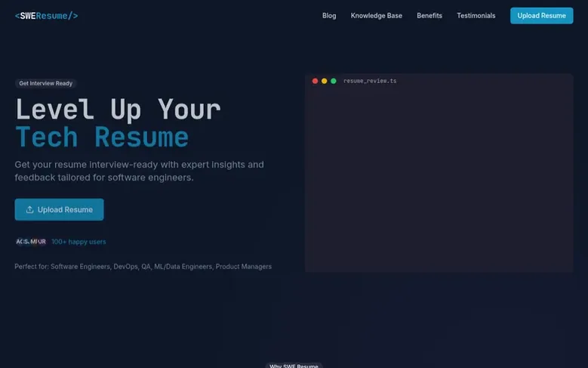The image size is (588, 368).
Task: Click the SWEResume logo
Action: click(47, 16)
